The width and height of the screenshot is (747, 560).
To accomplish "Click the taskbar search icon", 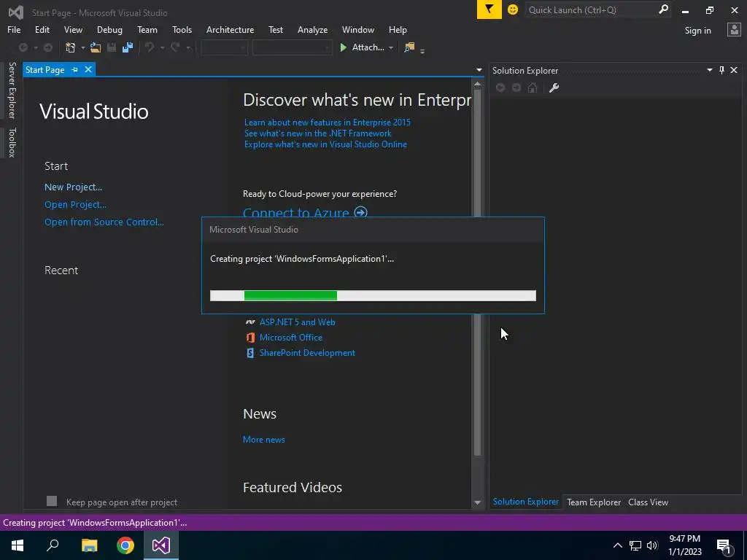I will coord(53,545).
